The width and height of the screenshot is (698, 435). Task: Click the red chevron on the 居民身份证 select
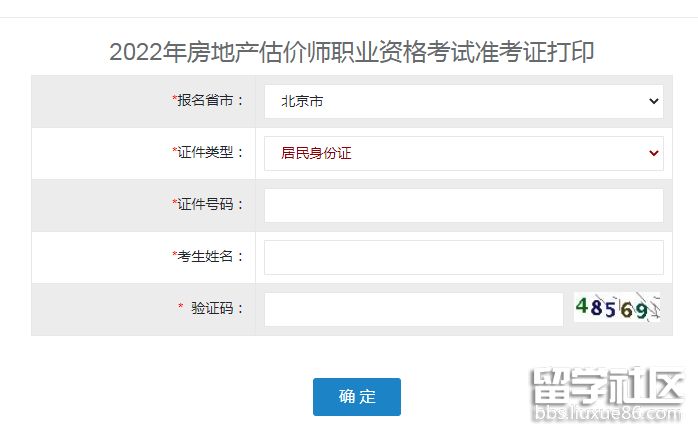[654, 153]
